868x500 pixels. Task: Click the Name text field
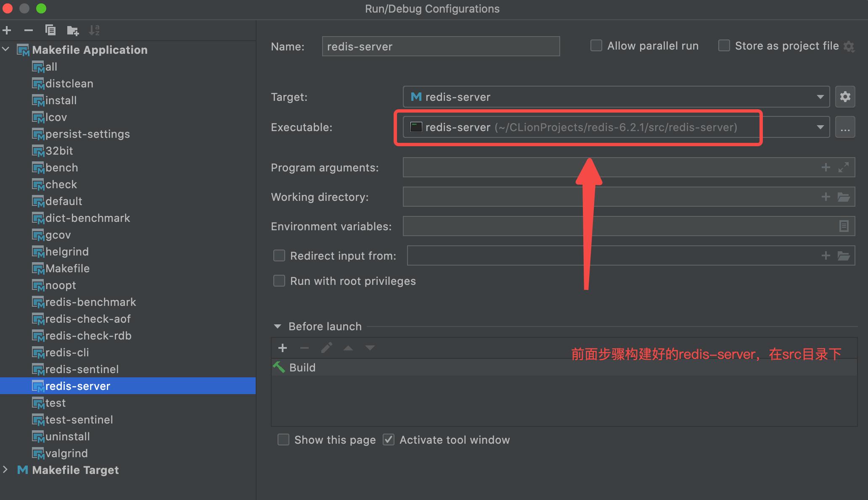pyautogui.click(x=440, y=47)
